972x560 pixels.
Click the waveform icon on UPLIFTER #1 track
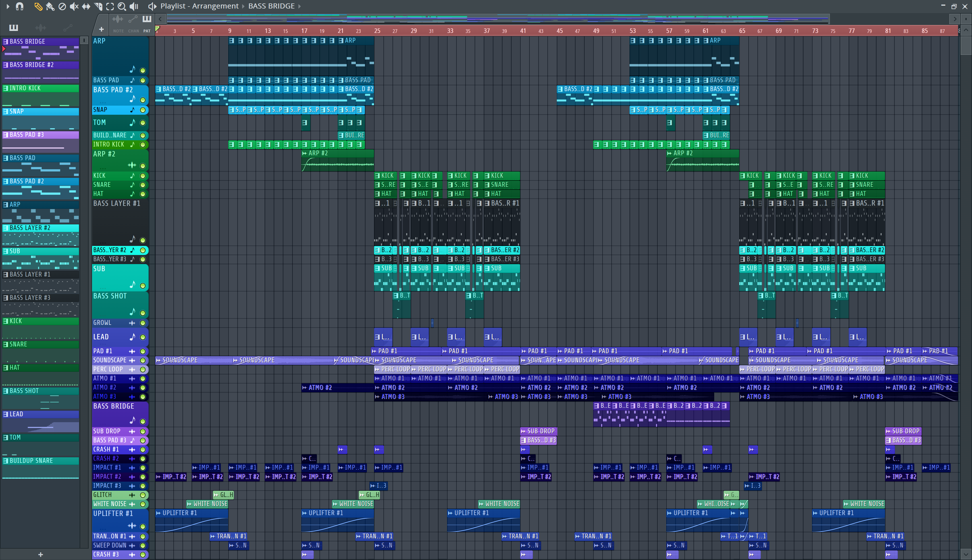(x=132, y=525)
